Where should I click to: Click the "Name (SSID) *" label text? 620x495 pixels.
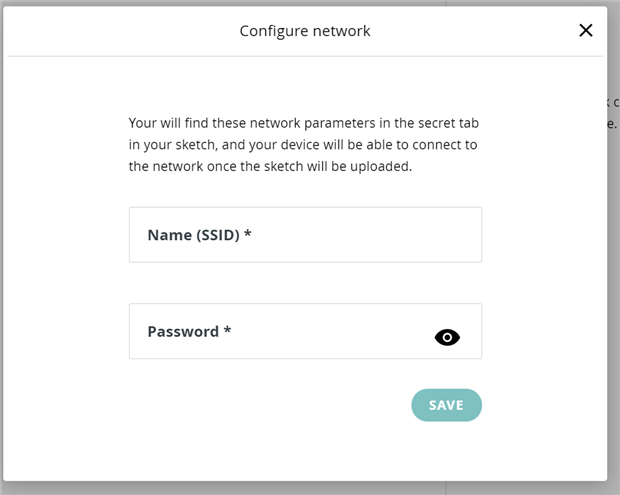click(x=199, y=235)
